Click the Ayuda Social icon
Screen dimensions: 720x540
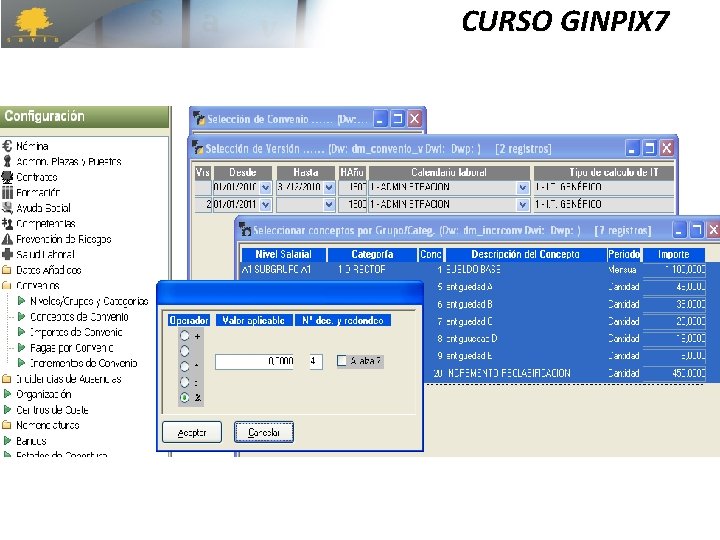(7, 208)
